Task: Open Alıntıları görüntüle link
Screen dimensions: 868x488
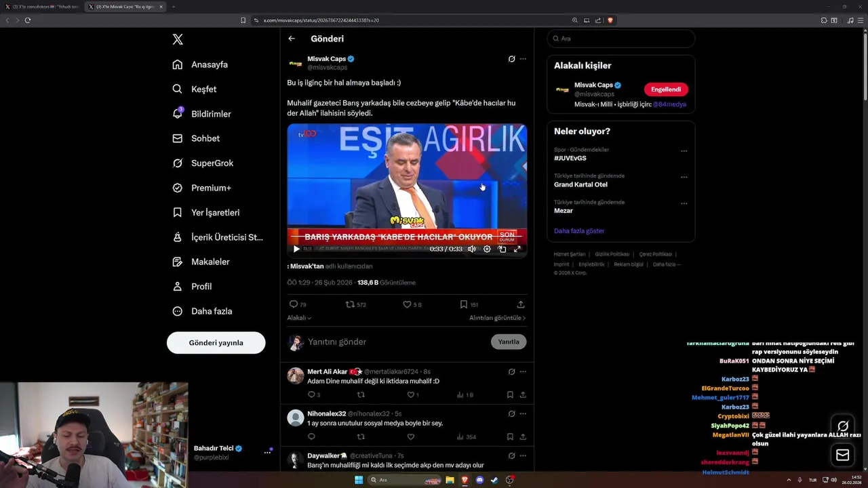Action: (x=497, y=318)
